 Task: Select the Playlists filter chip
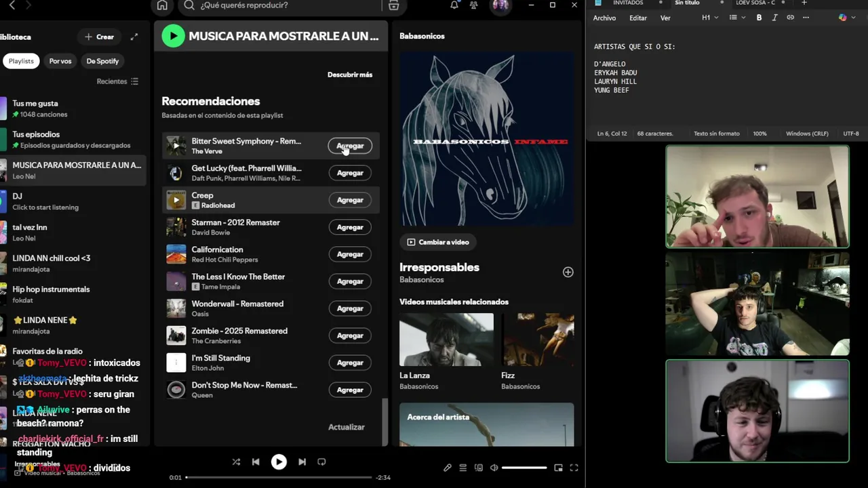point(21,61)
